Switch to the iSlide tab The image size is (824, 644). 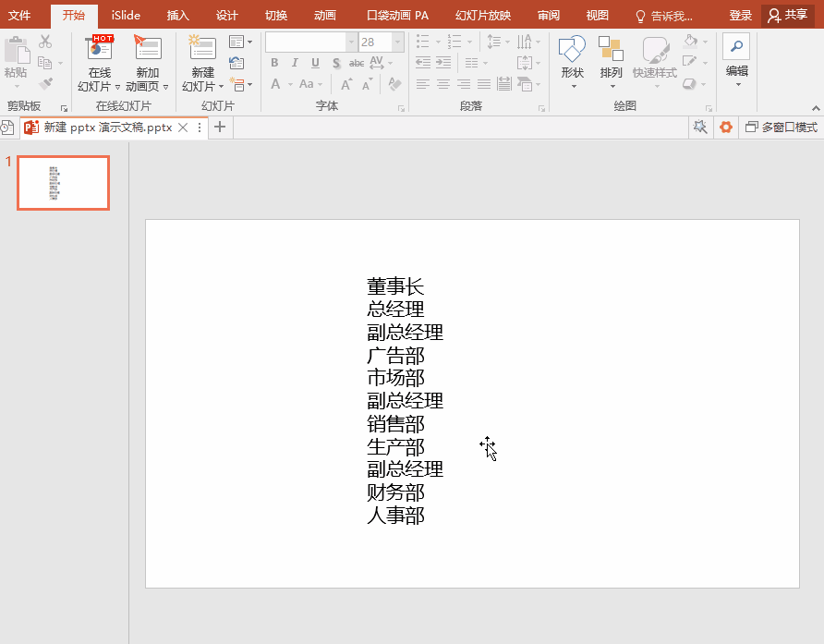tap(126, 16)
